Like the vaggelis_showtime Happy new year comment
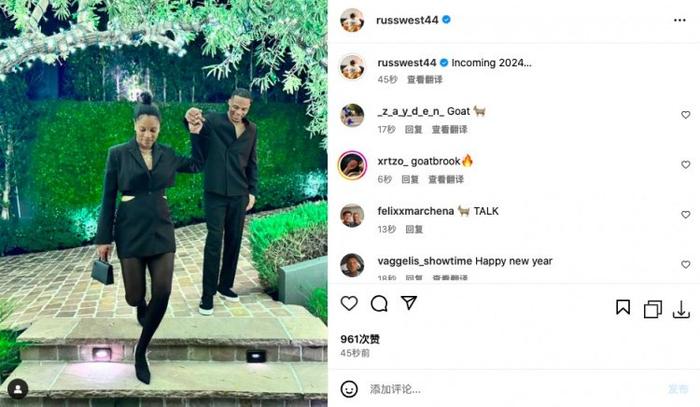The width and height of the screenshot is (700, 407). click(x=686, y=264)
